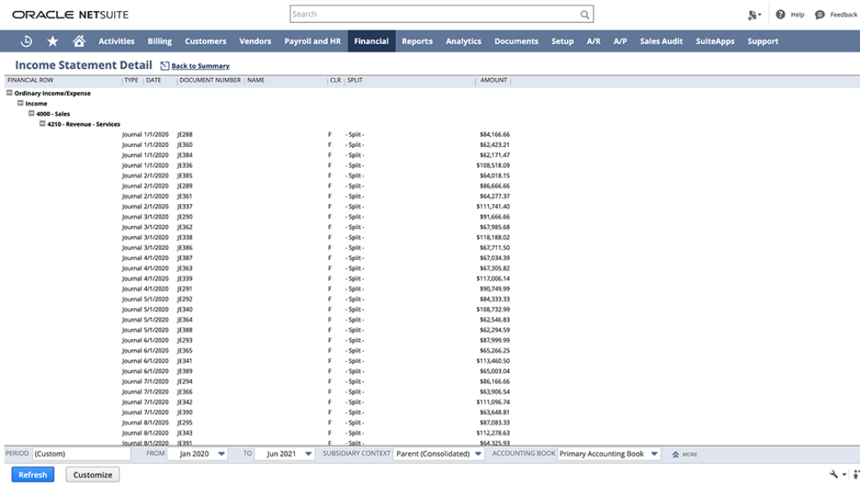Go to the Home house icon
860x504 pixels.
click(78, 41)
